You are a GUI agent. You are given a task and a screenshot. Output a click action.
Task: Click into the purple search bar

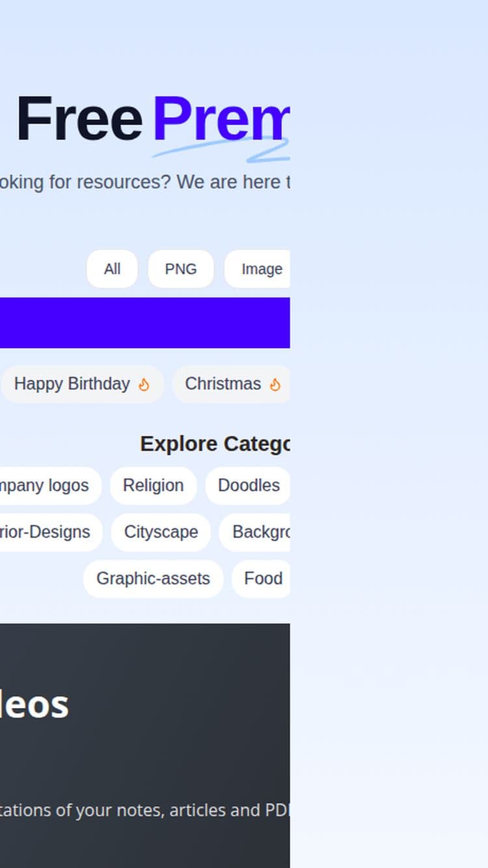pos(144,323)
